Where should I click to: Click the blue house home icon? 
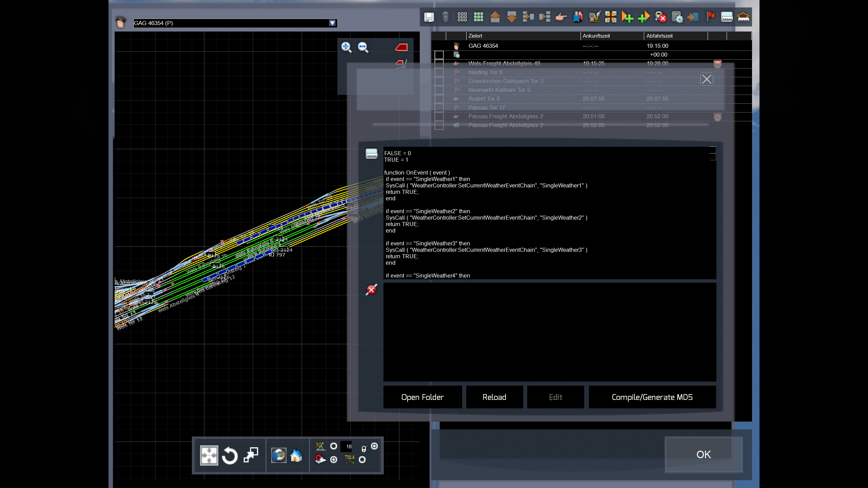[296, 455]
